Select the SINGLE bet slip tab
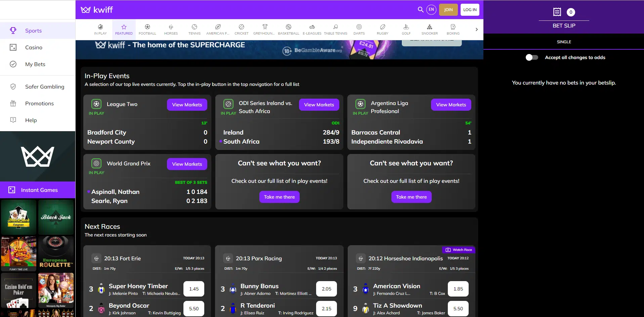Screen dimensions: 644x317 point(564,42)
